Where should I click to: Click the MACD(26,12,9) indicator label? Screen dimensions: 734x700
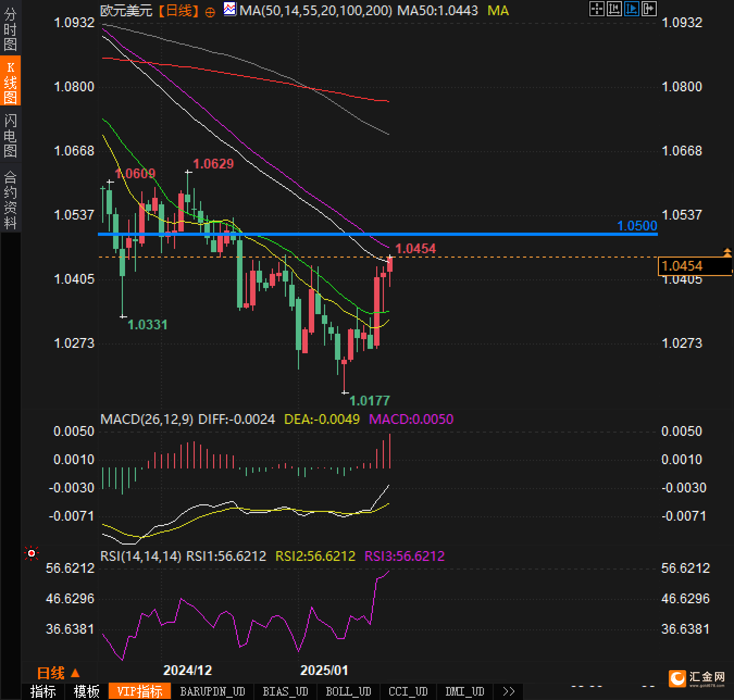pyautogui.click(x=147, y=419)
